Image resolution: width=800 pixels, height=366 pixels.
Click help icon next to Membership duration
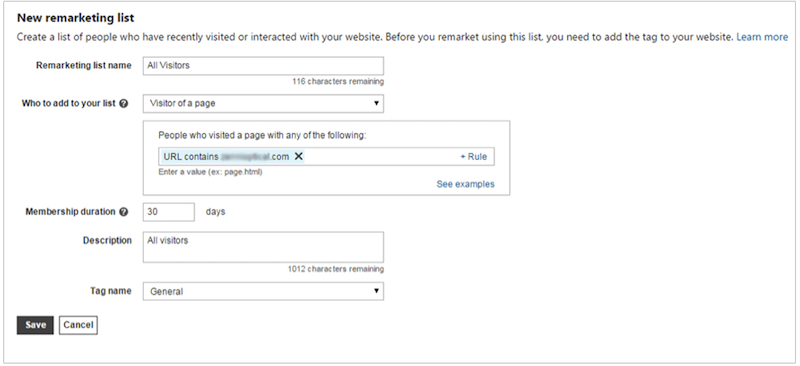point(123,212)
